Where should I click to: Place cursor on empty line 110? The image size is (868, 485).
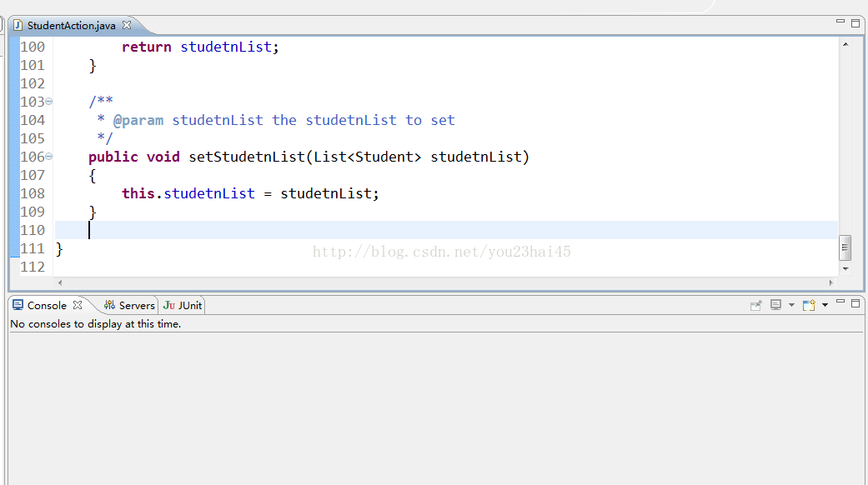(x=446, y=230)
